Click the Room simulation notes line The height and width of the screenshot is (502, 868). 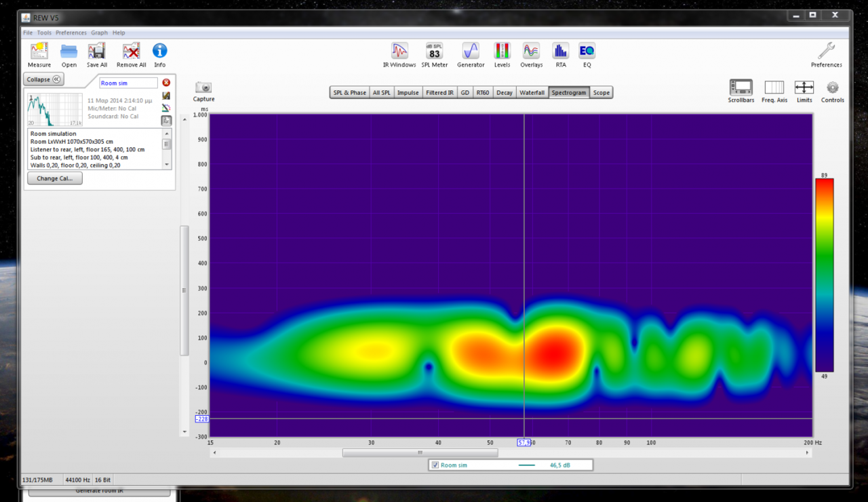tap(54, 134)
